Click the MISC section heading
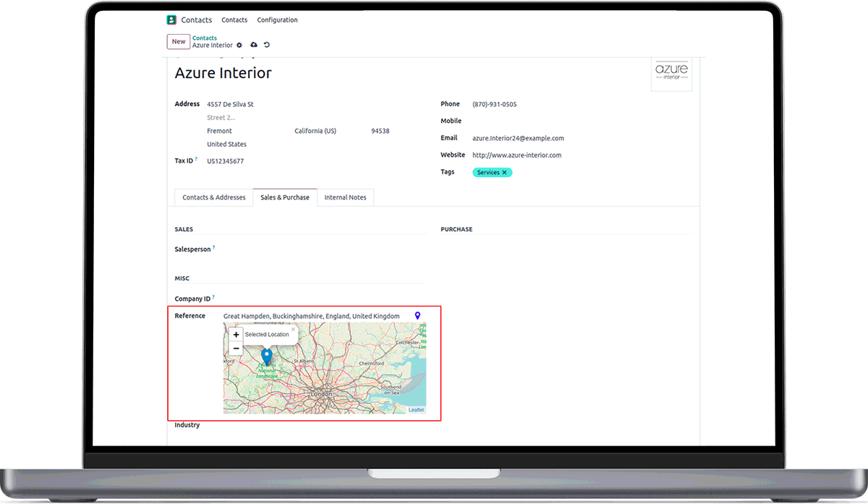This screenshot has width=868, height=504. click(x=182, y=278)
